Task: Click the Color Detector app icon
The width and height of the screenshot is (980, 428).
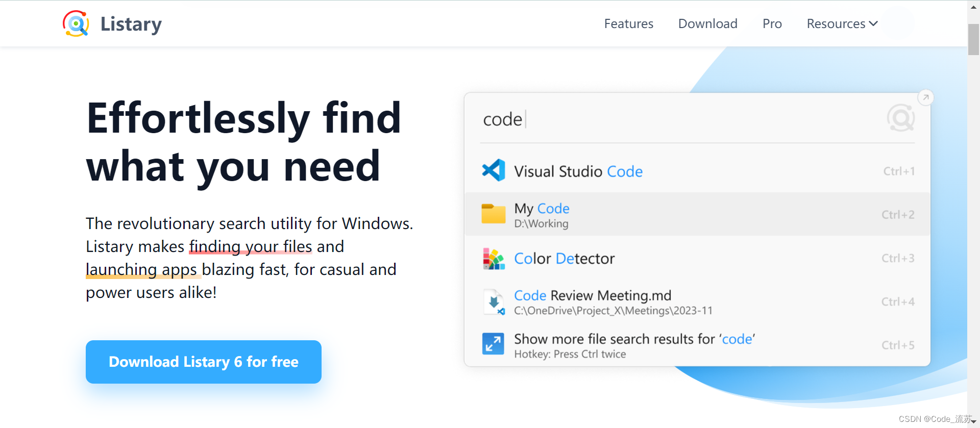Action: point(494,258)
